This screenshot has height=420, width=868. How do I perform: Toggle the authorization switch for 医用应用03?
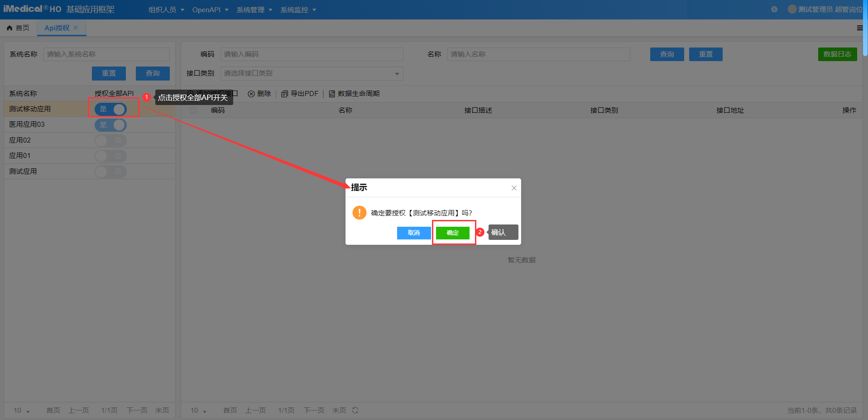coord(110,125)
